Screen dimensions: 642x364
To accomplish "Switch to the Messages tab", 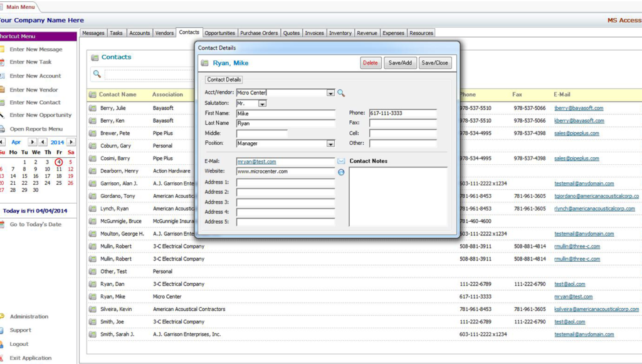I will click(93, 33).
